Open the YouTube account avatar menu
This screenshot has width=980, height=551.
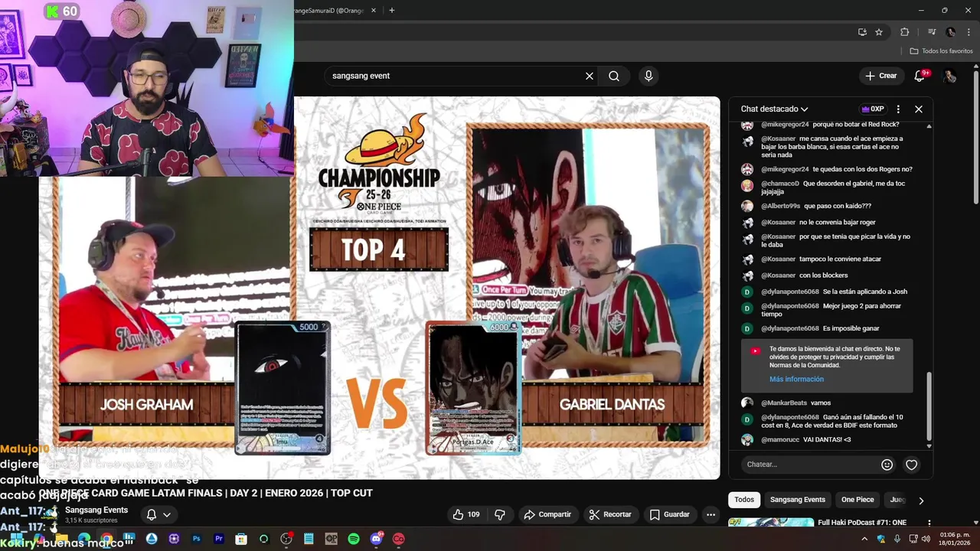pos(950,76)
